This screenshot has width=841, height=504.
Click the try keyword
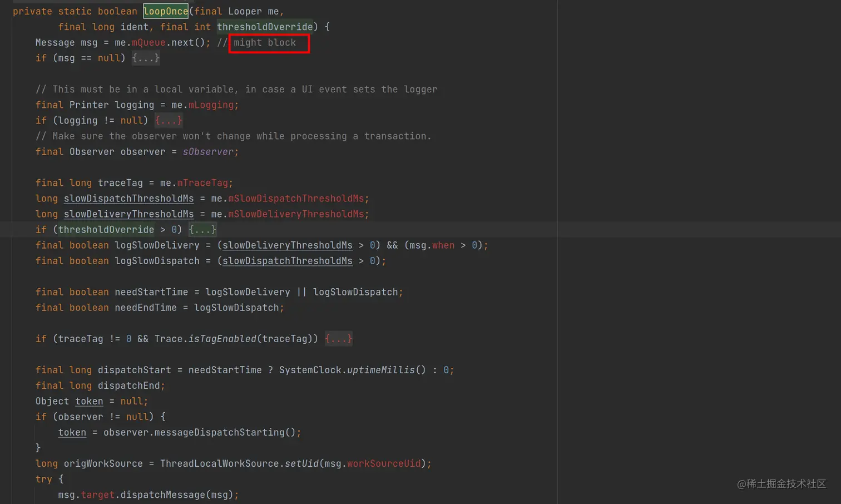click(x=44, y=478)
